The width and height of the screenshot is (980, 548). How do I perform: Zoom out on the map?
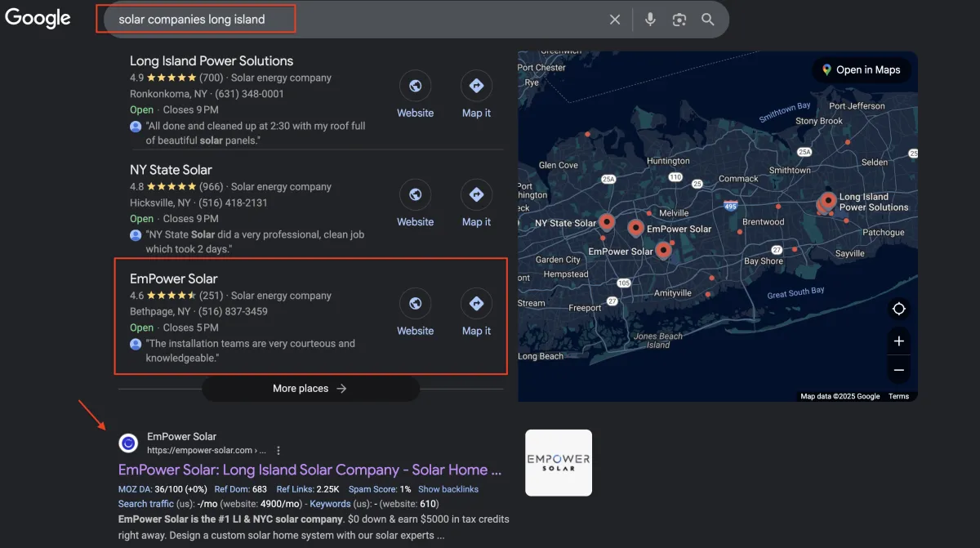click(898, 370)
